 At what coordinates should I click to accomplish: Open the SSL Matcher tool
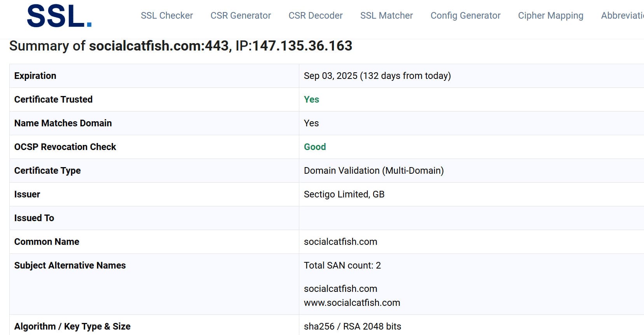coord(386,16)
